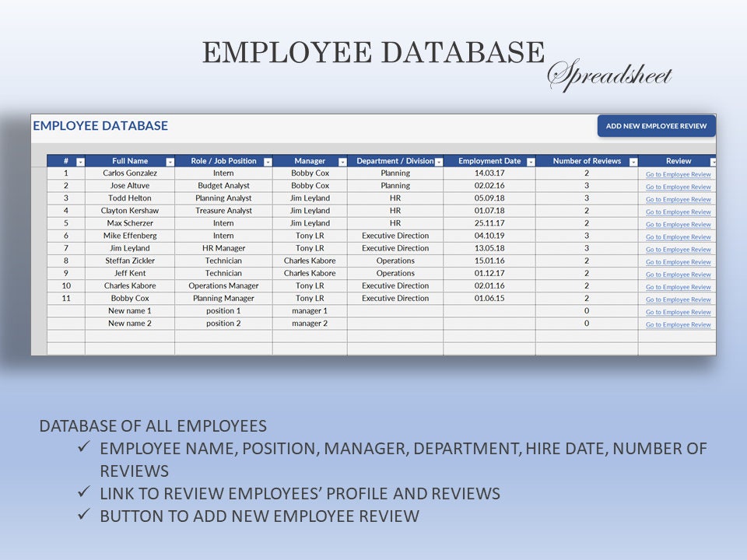Image resolution: width=747 pixels, height=560 pixels.
Task: Open the Employment Date filter dropdown
Action: [531, 163]
